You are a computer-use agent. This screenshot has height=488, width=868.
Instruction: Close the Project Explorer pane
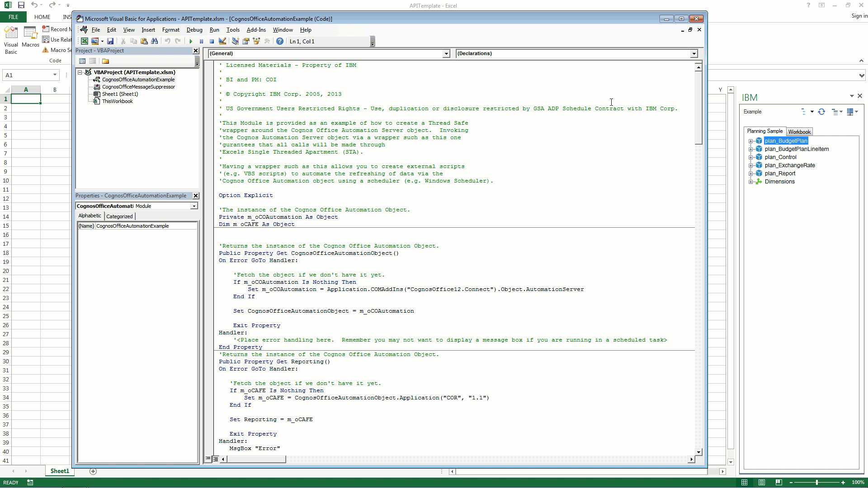196,51
